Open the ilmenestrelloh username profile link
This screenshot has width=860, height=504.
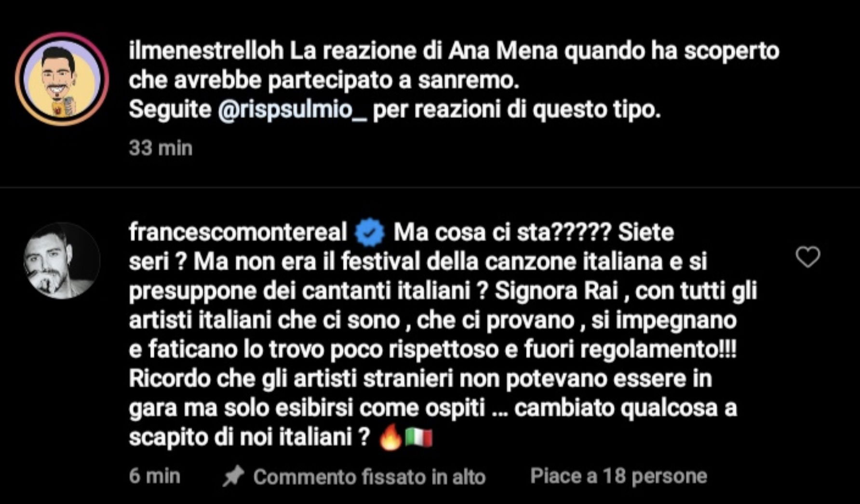click(x=206, y=51)
